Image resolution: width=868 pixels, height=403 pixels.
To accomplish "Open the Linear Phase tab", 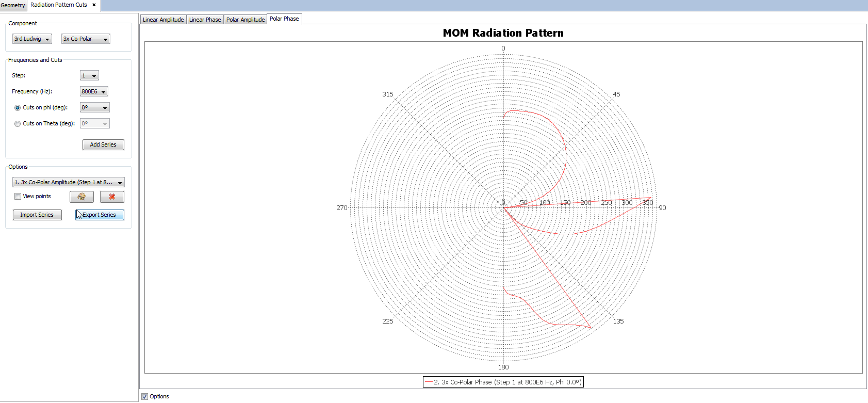I will click(205, 20).
